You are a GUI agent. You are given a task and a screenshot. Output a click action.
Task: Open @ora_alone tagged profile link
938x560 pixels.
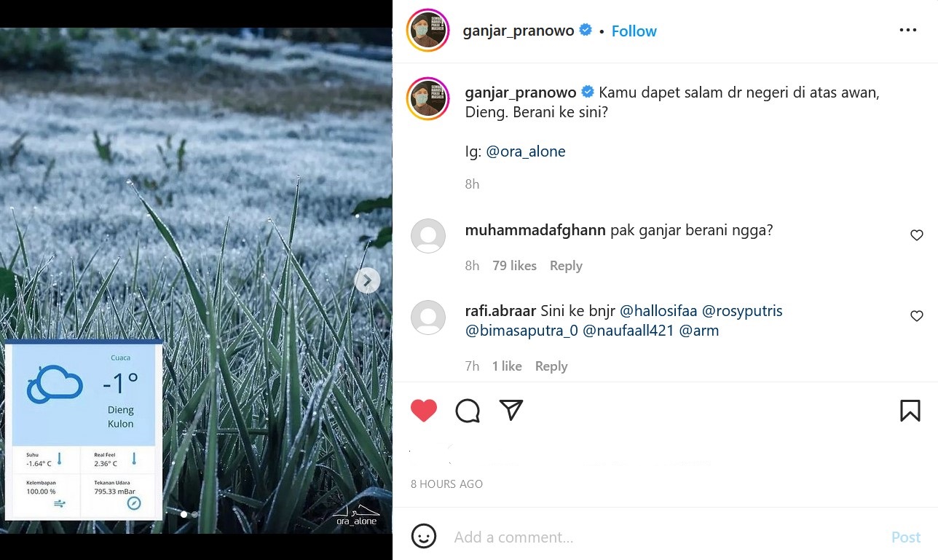pyautogui.click(x=525, y=151)
